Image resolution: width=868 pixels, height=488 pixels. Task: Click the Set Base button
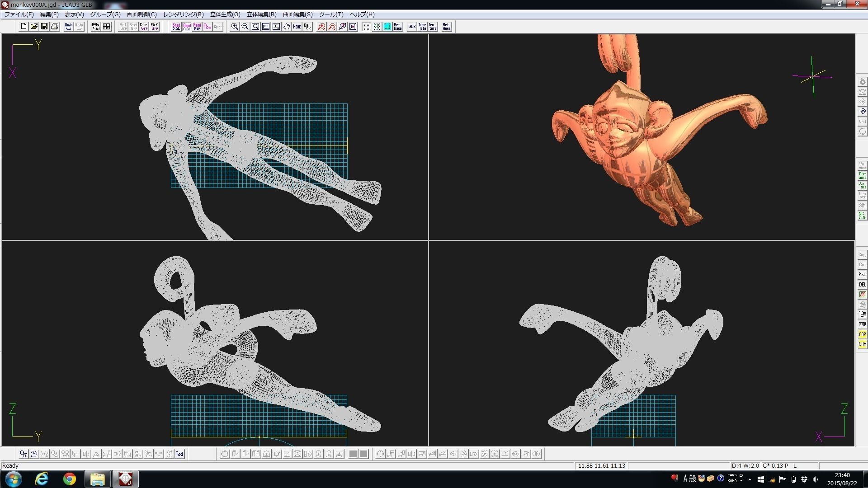point(397,27)
